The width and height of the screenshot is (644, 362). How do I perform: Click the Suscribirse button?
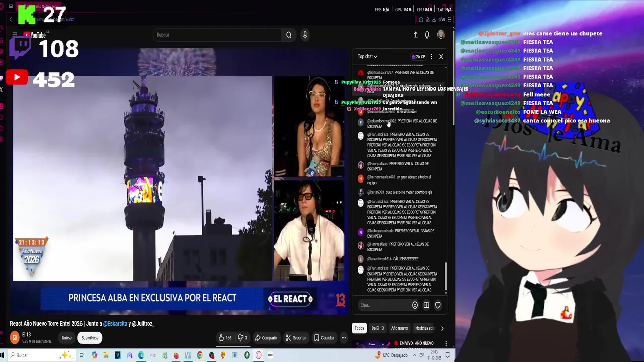pos(90,338)
